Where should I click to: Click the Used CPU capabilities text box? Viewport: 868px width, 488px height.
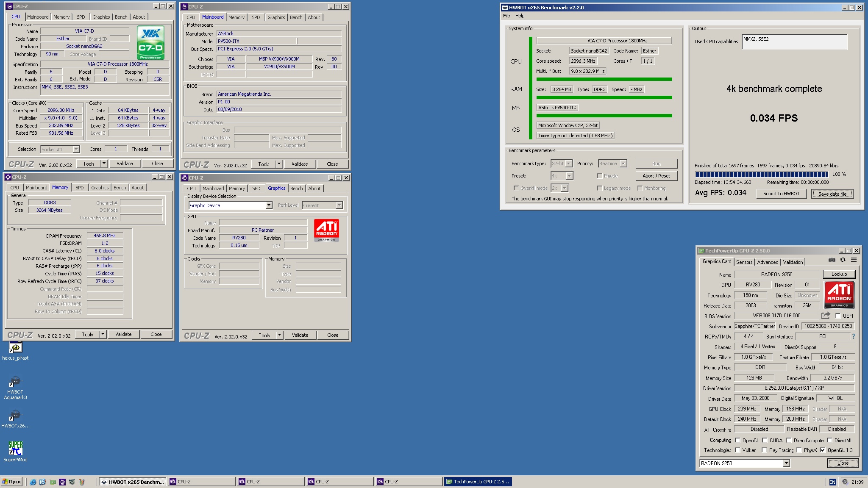coord(794,42)
